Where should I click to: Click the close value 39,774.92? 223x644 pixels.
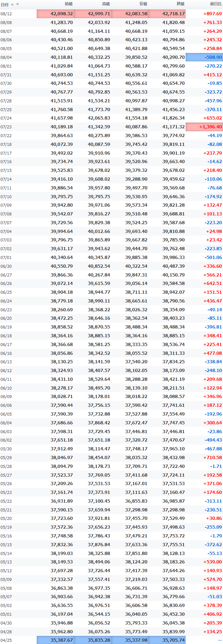tap(174, 135)
